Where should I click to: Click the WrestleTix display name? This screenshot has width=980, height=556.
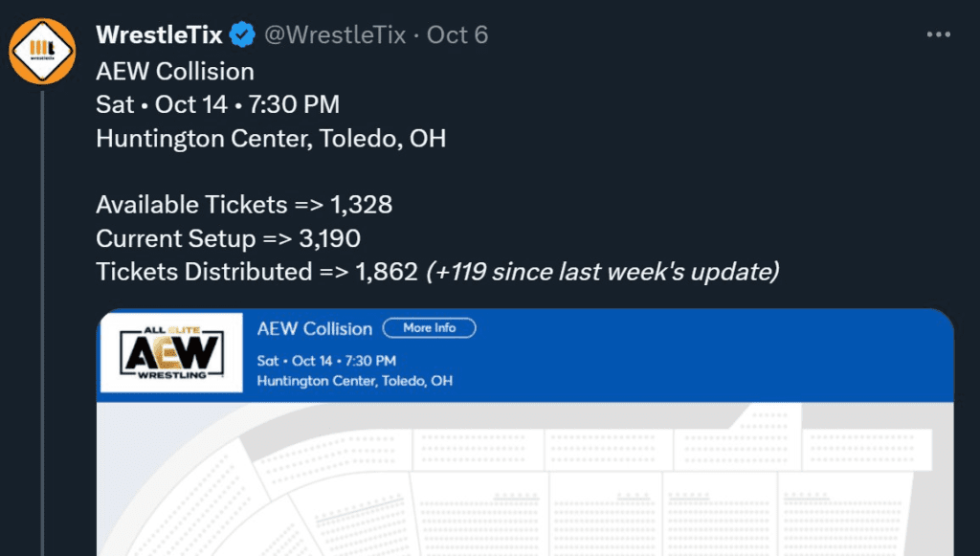pyautogui.click(x=159, y=35)
